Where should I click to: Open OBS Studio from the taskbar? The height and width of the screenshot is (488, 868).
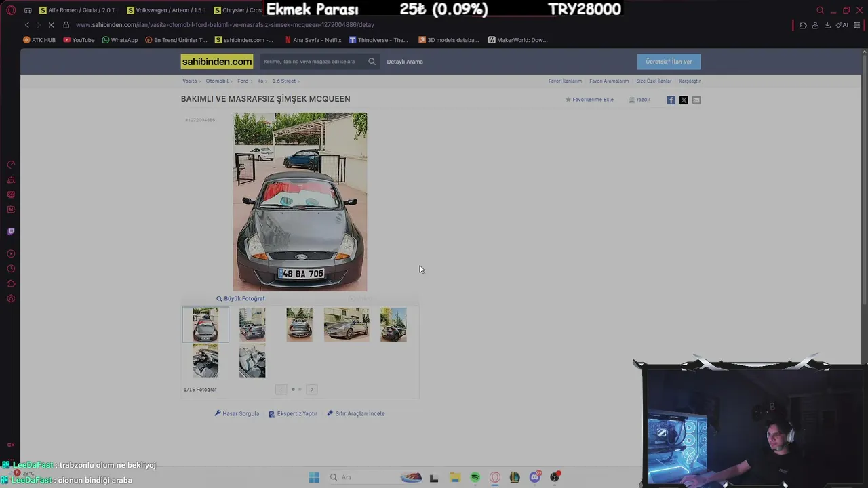click(x=555, y=477)
